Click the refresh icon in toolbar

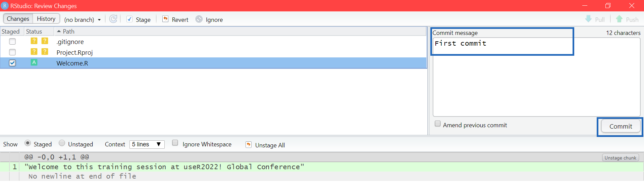113,19
